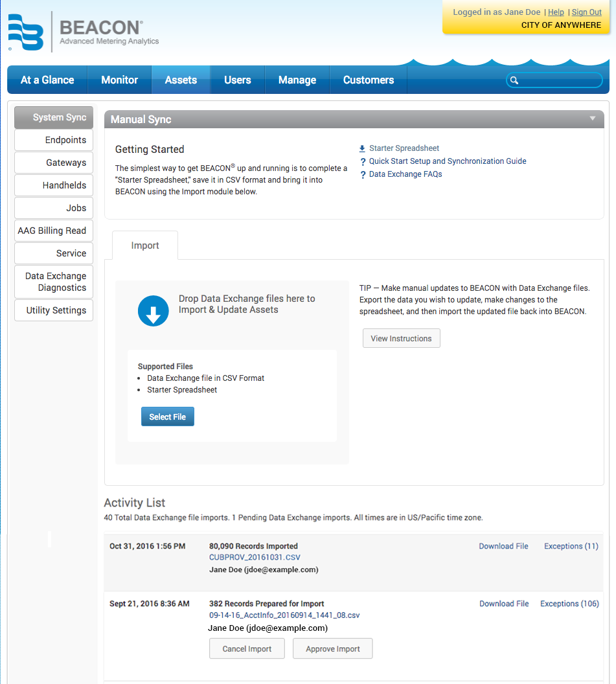This screenshot has height=684, width=616.
Task: Click the blue download arrow in the drop zone
Action: click(153, 310)
